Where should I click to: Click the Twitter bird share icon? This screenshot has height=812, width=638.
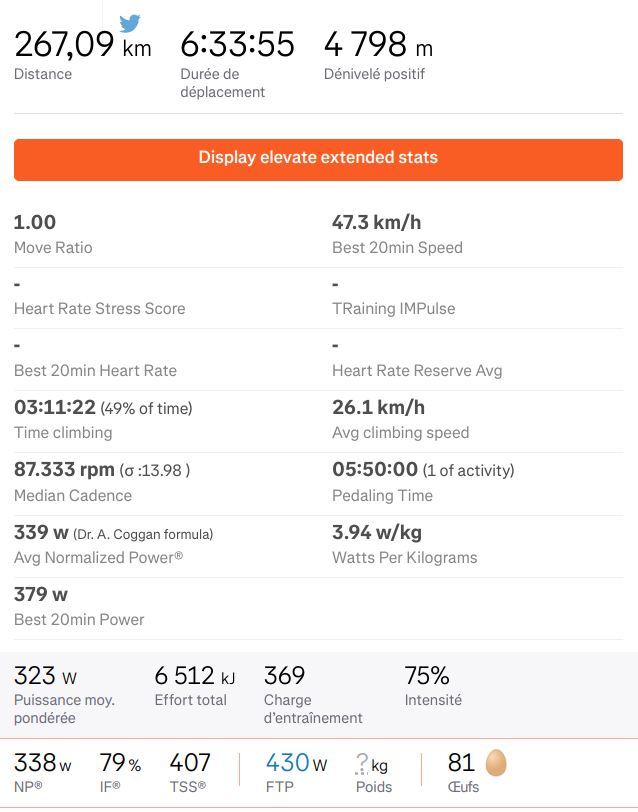click(130, 23)
